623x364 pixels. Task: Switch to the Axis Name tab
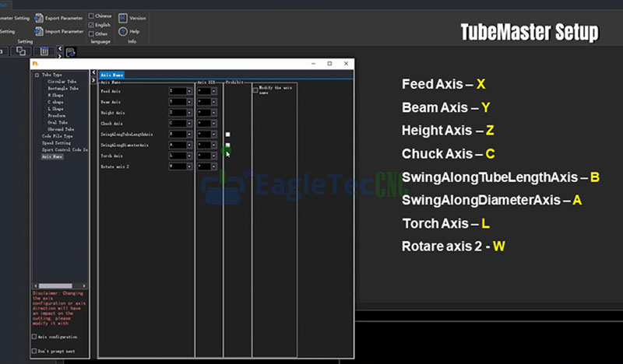pos(111,75)
